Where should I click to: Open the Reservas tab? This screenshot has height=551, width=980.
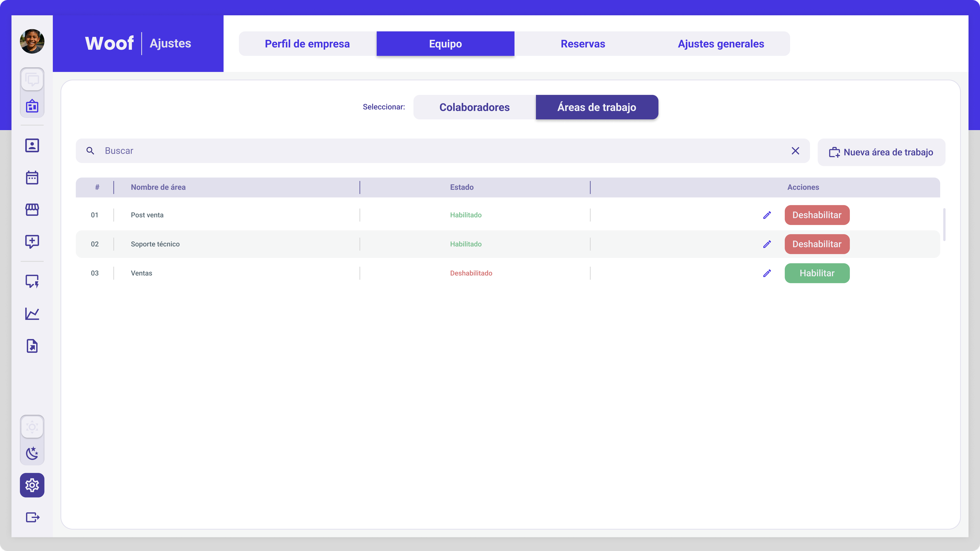click(x=582, y=44)
